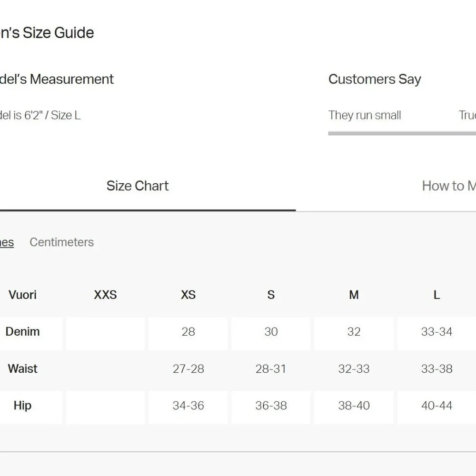Click the Vuori table header
476x476 pixels.
click(x=22, y=295)
